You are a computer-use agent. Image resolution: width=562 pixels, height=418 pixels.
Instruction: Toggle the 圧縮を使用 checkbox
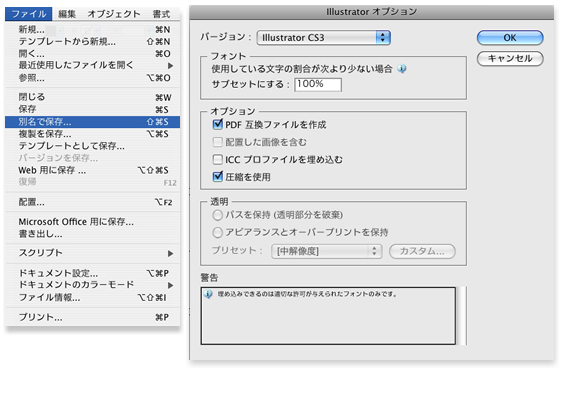[218, 177]
